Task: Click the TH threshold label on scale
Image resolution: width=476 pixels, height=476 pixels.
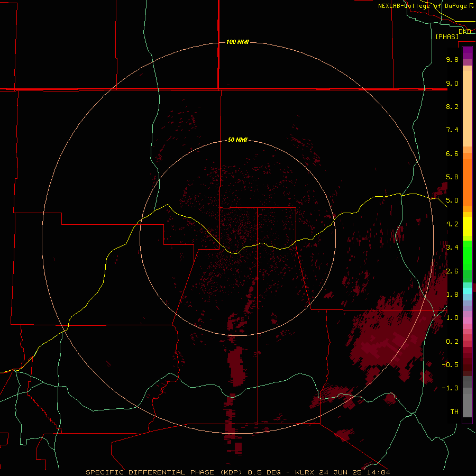Action: click(x=454, y=412)
